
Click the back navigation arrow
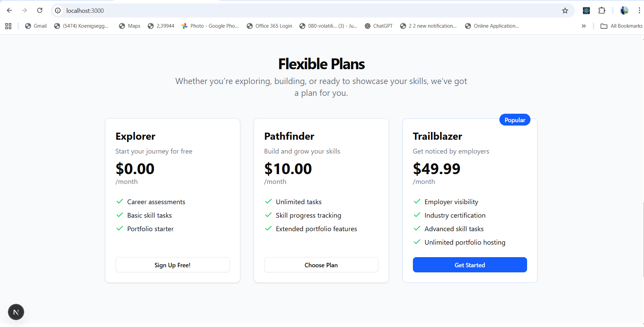[x=9, y=10]
